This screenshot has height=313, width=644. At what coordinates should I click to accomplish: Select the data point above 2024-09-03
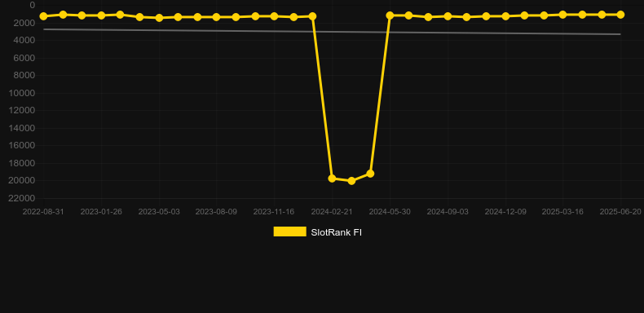(448, 16)
